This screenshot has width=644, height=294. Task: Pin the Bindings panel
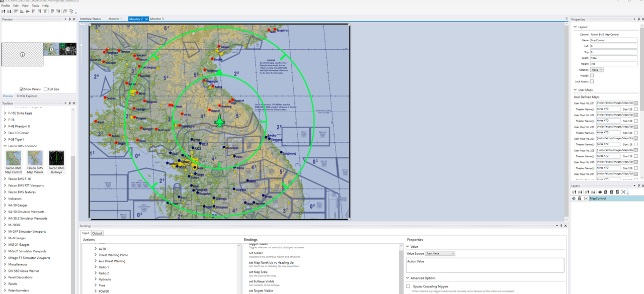pyautogui.click(x=561, y=226)
